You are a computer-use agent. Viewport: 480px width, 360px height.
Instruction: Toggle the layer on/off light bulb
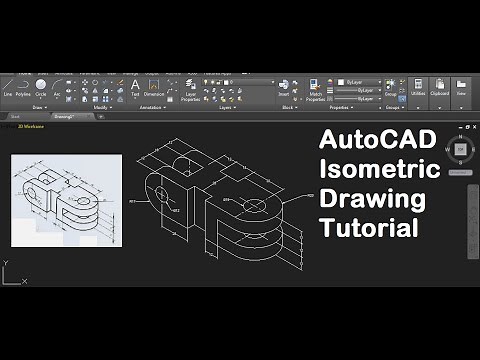(x=206, y=82)
